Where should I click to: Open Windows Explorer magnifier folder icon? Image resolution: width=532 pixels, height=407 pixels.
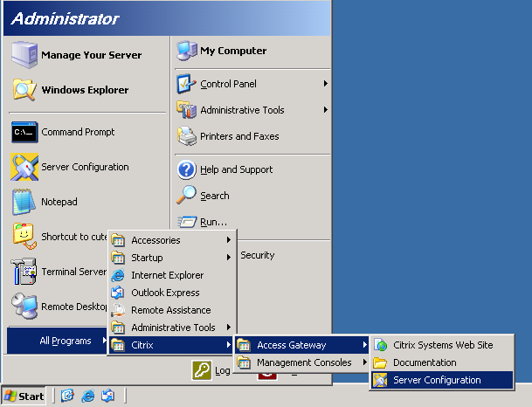coord(24,90)
